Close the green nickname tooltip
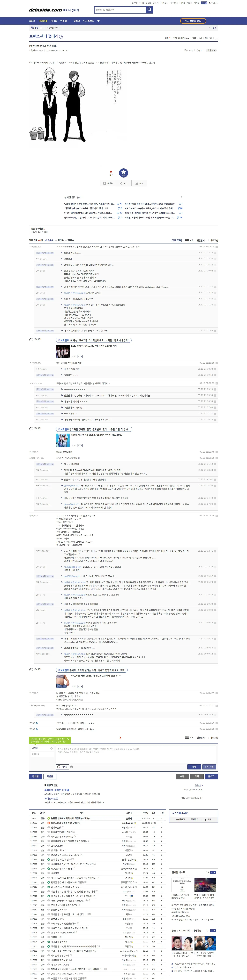 [x=68, y=739]
